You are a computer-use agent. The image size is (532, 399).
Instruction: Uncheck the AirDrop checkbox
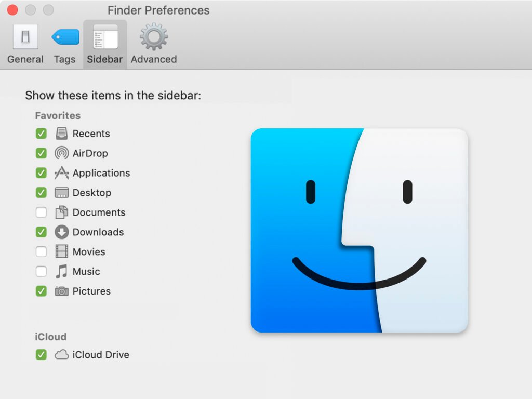[x=41, y=153]
